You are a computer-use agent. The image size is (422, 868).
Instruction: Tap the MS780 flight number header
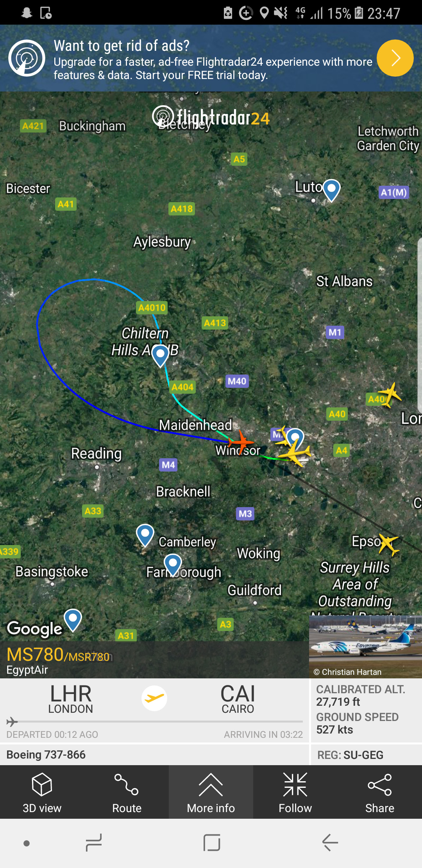59,655
